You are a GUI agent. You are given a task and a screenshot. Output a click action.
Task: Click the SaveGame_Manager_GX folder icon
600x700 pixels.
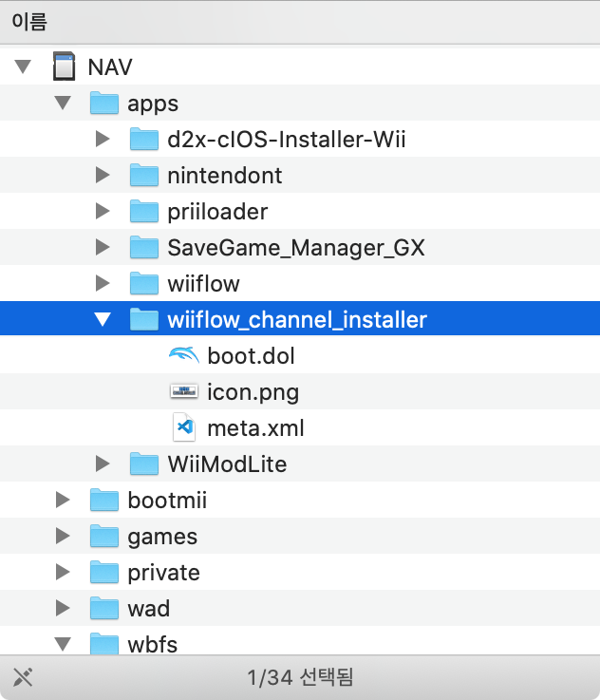coord(144,247)
